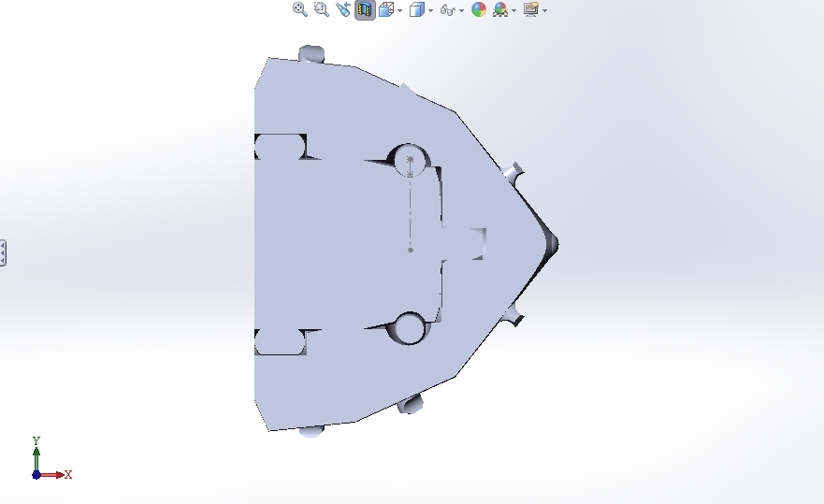Open the View Orientation dropdown arrow
This screenshot has height=504, width=824.
click(400, 10)
